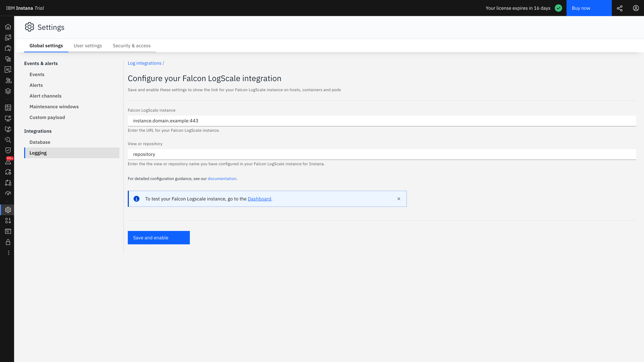This screenshot has width=644, height=362.
Task: Click the briefcase with pulse line sidebar icon
Action: pos(8,48)
